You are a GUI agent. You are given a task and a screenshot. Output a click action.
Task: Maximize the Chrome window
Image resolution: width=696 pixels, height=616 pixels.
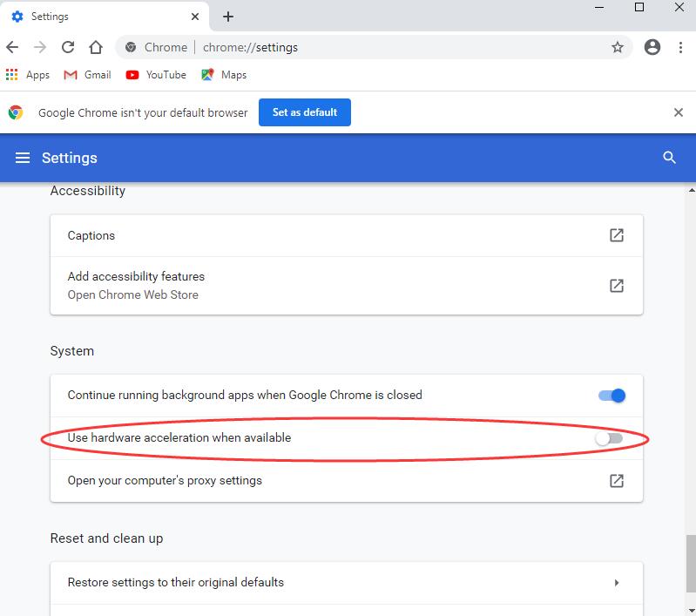coord(639,7)
